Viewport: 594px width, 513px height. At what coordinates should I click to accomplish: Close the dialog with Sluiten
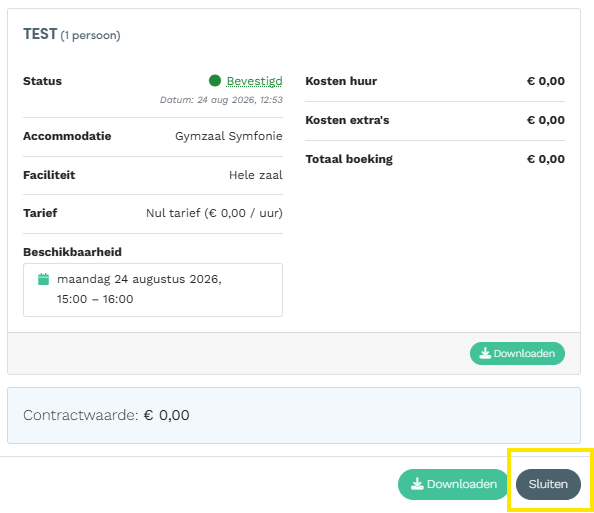(548, 484)
